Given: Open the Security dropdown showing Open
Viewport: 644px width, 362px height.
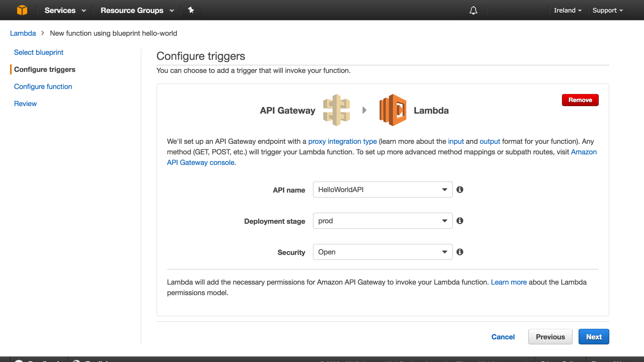Looking at the screenshot, I should tap(382, 252).
